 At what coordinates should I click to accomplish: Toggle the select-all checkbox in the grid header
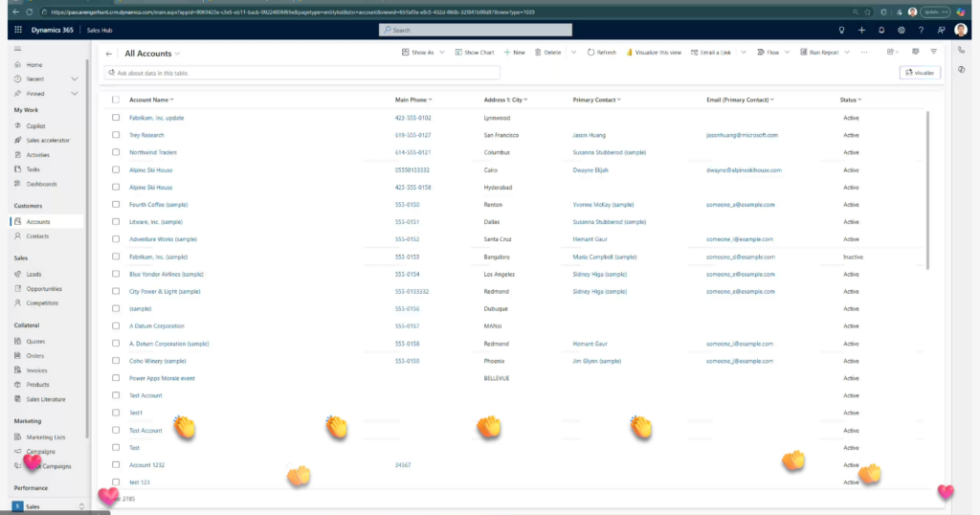(x=116, y=100)
